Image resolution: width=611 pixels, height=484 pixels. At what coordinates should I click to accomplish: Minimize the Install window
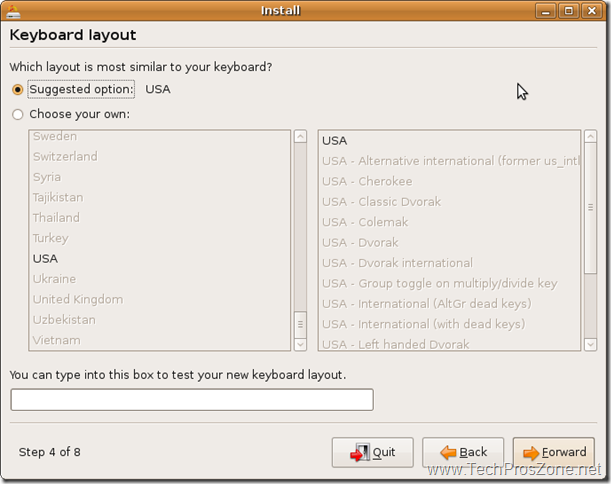point(546,11)
